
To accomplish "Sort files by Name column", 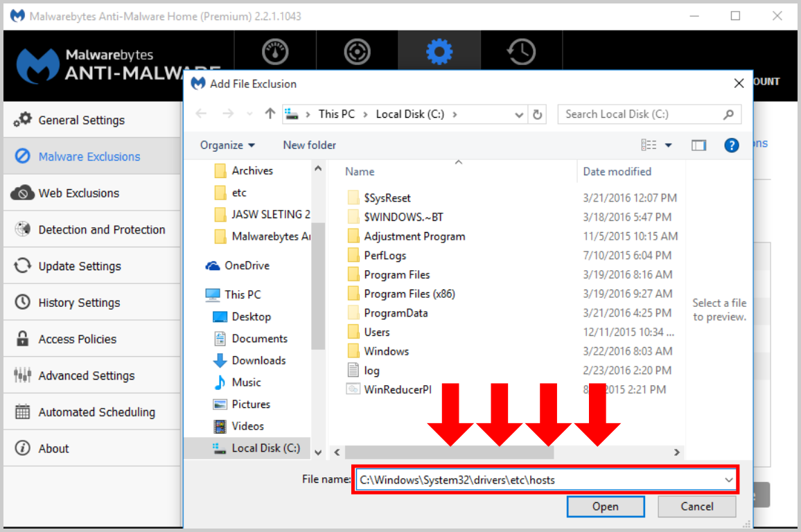I will coord(360,172).
